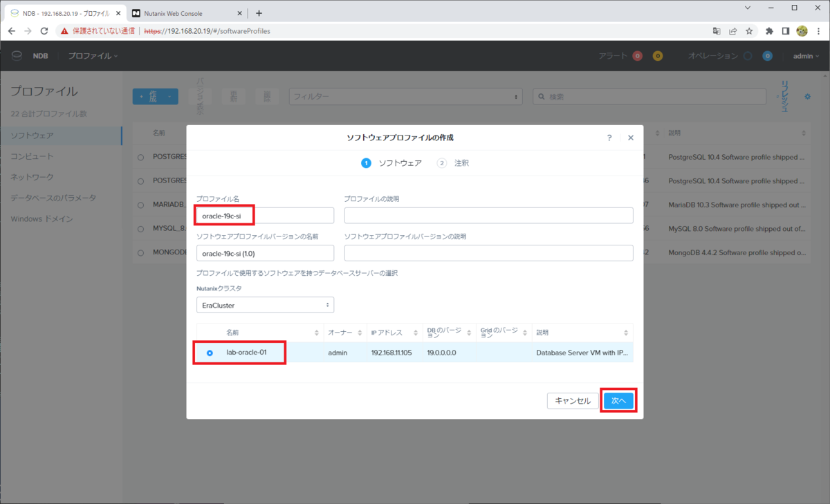Click the Operations label in header

[712, 56]
